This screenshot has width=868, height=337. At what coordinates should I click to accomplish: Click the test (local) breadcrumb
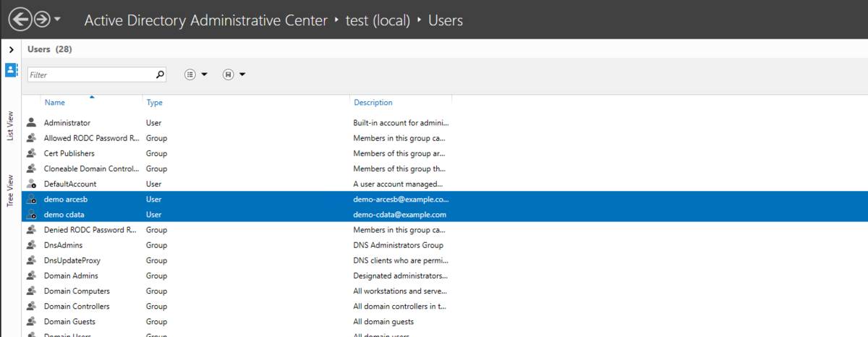pos(379,20)
